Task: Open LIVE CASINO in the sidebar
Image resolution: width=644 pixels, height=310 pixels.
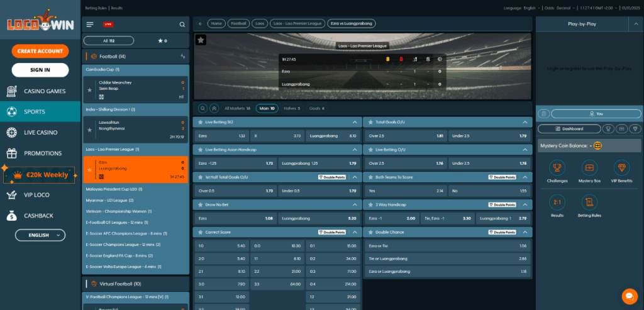Action: point(40,133)
